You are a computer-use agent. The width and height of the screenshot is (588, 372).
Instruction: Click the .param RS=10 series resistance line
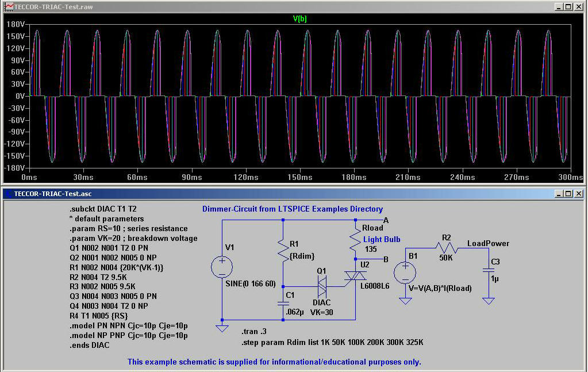tap(129, 228)
